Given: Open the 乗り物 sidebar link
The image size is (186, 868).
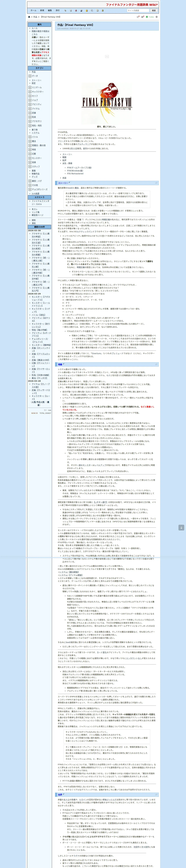Looking at the screenshot, I should pyautogui.click(x=35, y=130).
